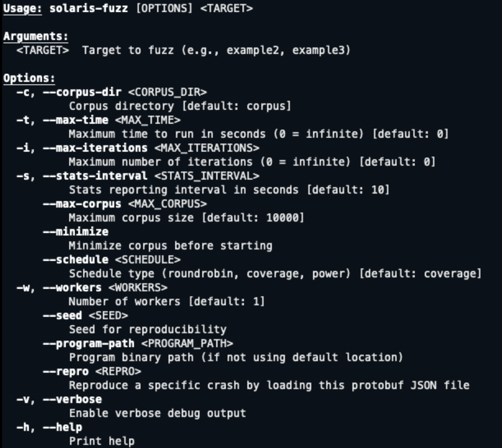Click the --schedule option

76,260
